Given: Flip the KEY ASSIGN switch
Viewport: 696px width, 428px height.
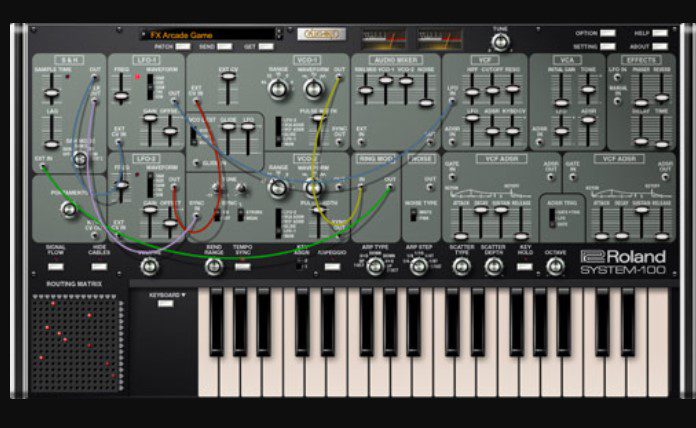Looking at the screenshot, I should pyautogui.click(x=299, y=264).
